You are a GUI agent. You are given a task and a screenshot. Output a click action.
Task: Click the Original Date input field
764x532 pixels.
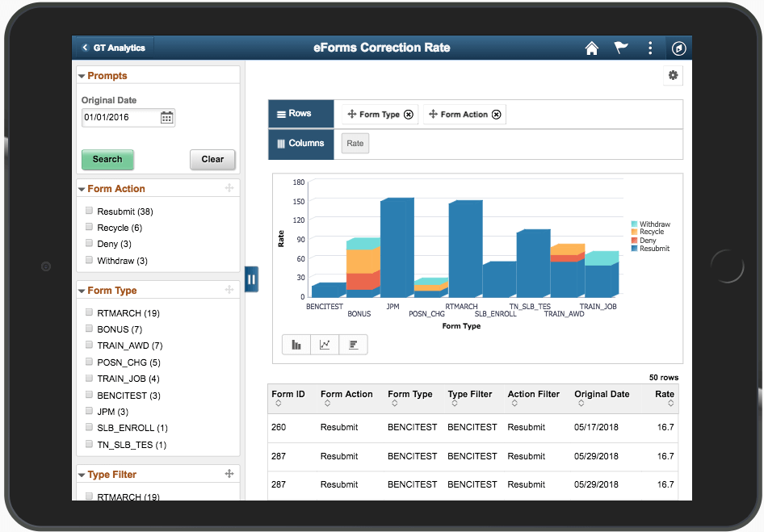pos(120,118)
